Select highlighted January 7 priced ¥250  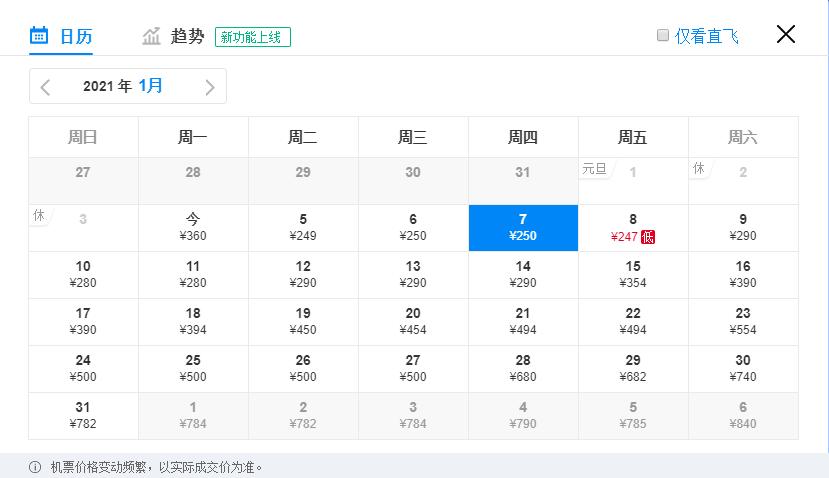point(523,228)
